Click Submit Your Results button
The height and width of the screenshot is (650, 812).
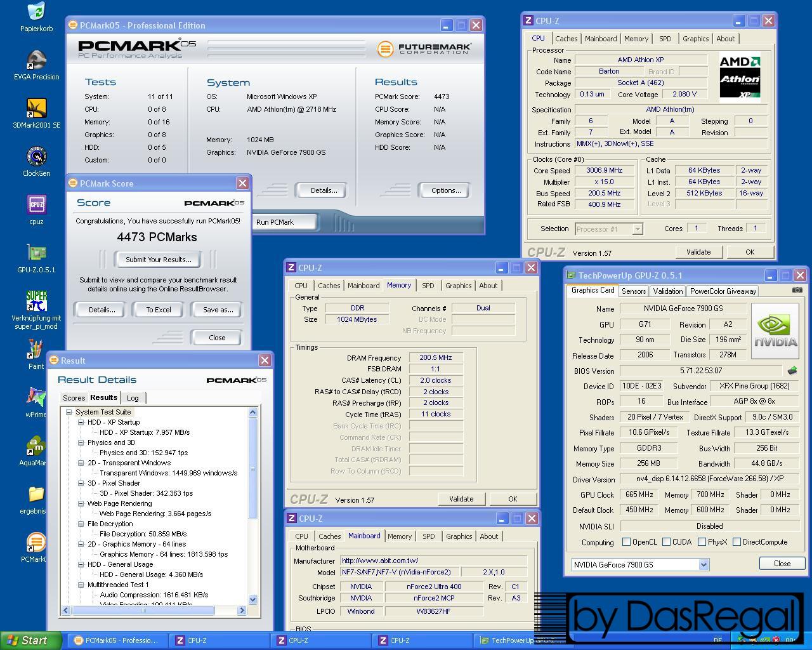[x=158, y=260]
